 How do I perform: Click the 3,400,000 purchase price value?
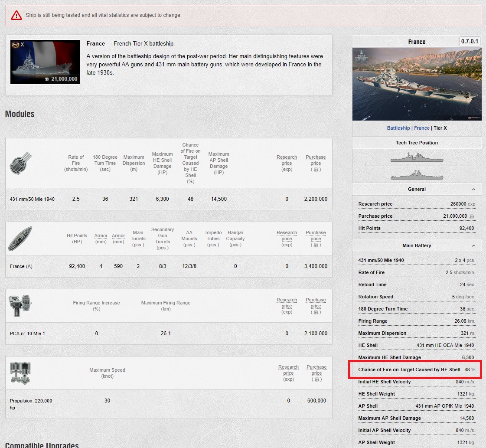[x=316, y=266]
